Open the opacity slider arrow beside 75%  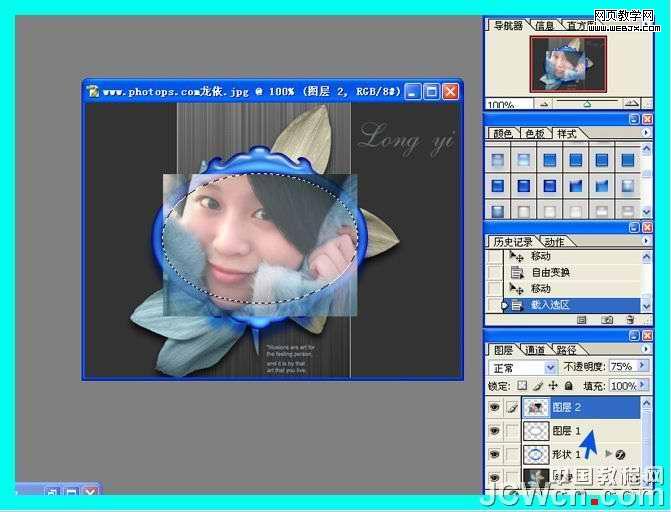642,366
